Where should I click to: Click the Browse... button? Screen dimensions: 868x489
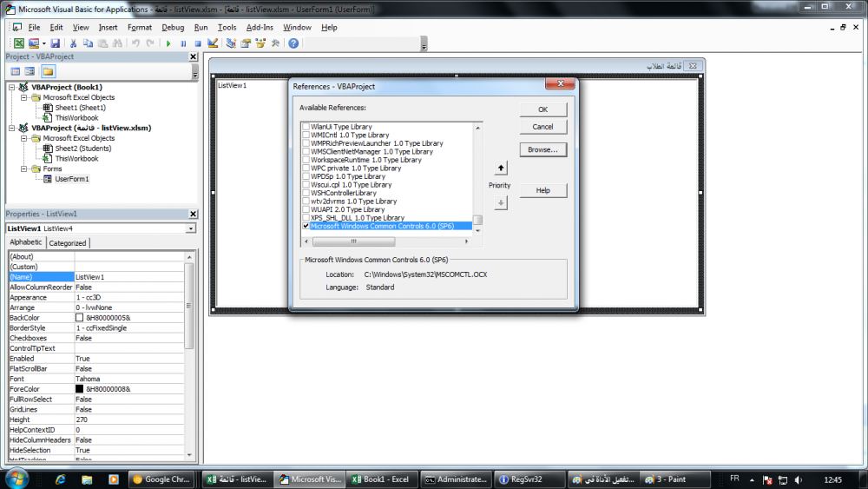click(543, 150)
